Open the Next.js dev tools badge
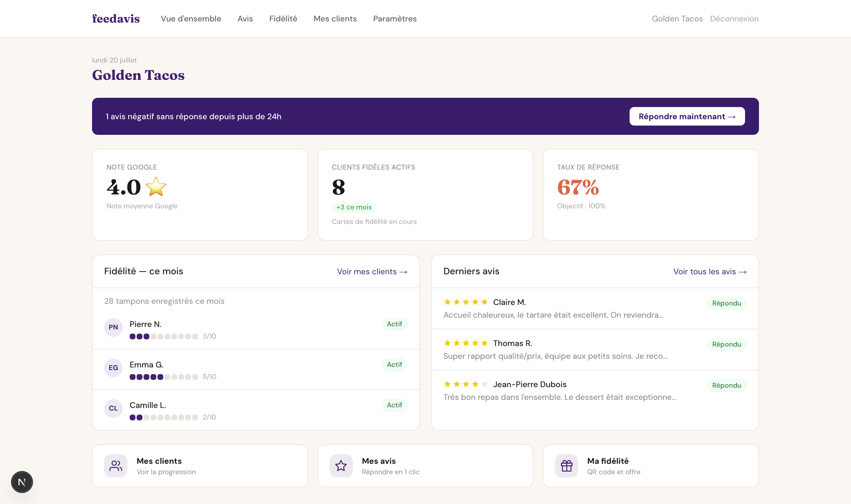The height and width of the screenshot is (504, 851). click(x=22, y=482)
